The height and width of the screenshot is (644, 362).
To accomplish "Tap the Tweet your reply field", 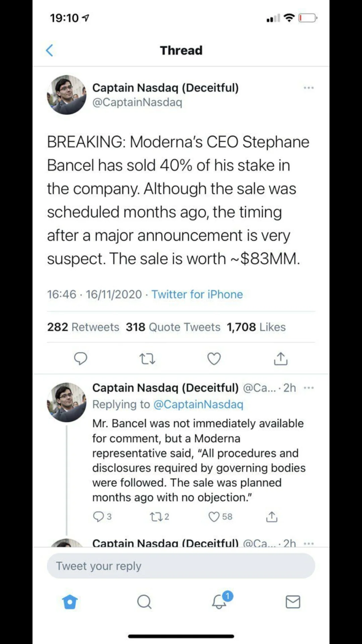I will 181,566.
